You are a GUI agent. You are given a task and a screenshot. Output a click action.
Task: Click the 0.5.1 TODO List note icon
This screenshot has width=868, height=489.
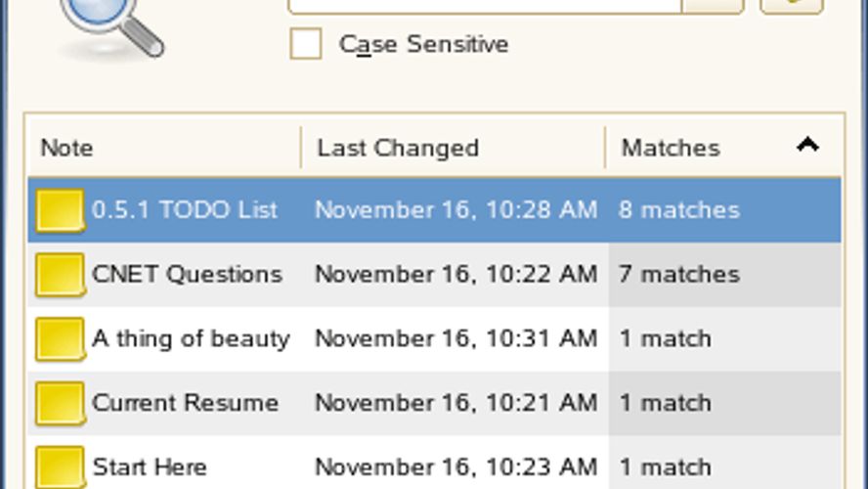pyautogui.click(x=60, y=210)
